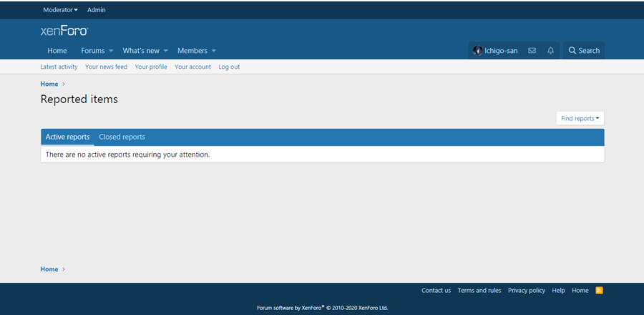Open the alerts bell icon
The image size is (644, 315).
pos(551,51)
